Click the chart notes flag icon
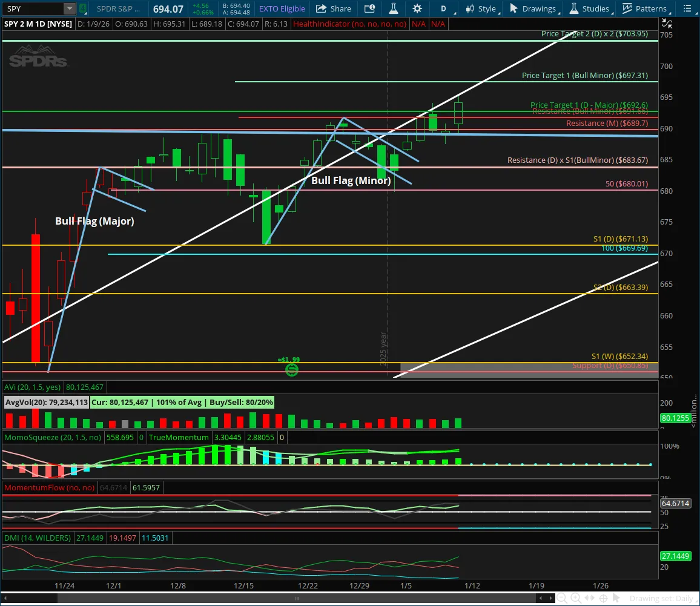This screenshot has width=700, height=606. click(369, 8)
